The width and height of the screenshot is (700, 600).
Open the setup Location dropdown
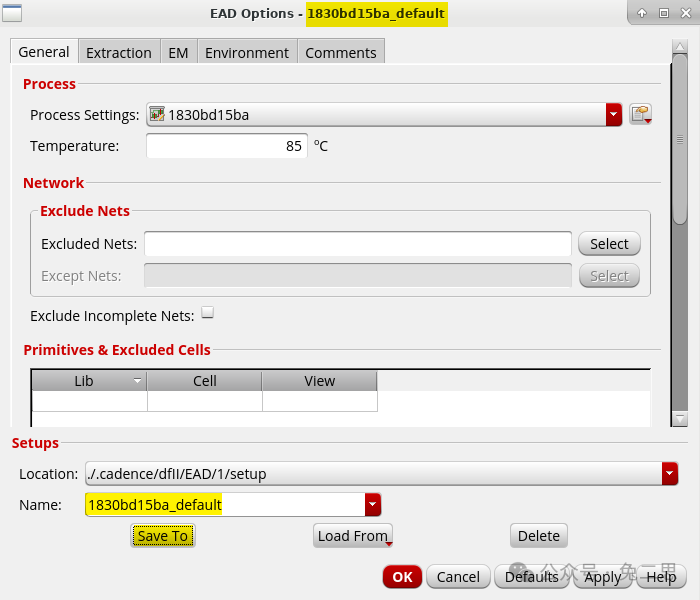[x=670, y=474]
